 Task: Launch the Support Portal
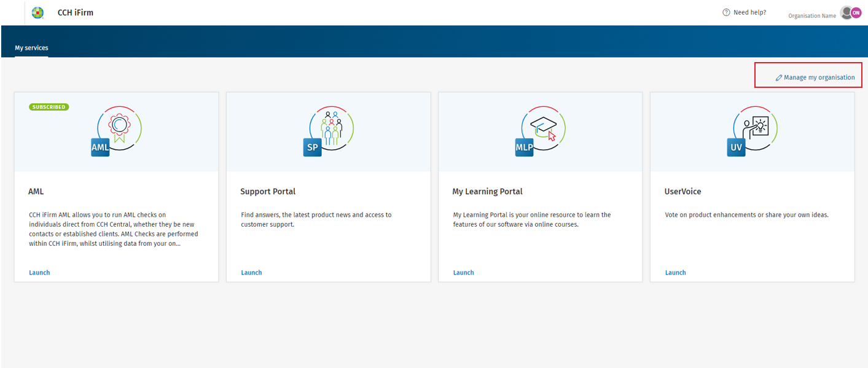[x=251, y=273]
